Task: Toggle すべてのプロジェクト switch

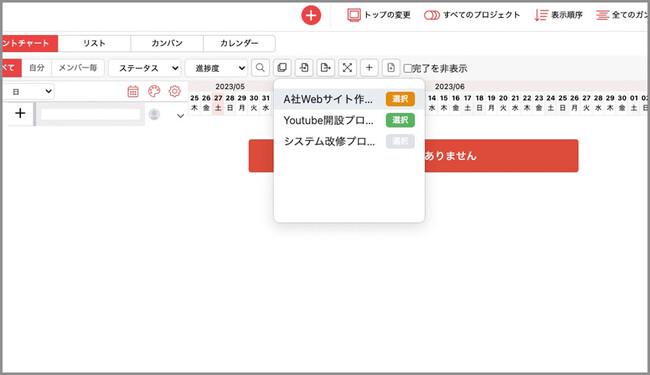Action: (x=432, y=15)
